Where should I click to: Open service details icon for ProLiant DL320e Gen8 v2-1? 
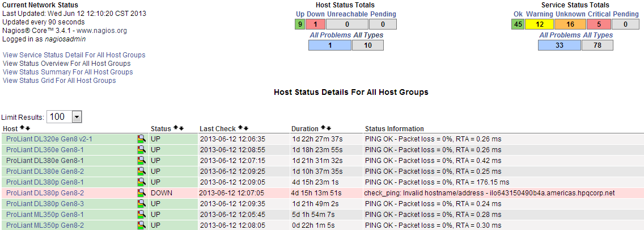(x=142, y=139)
